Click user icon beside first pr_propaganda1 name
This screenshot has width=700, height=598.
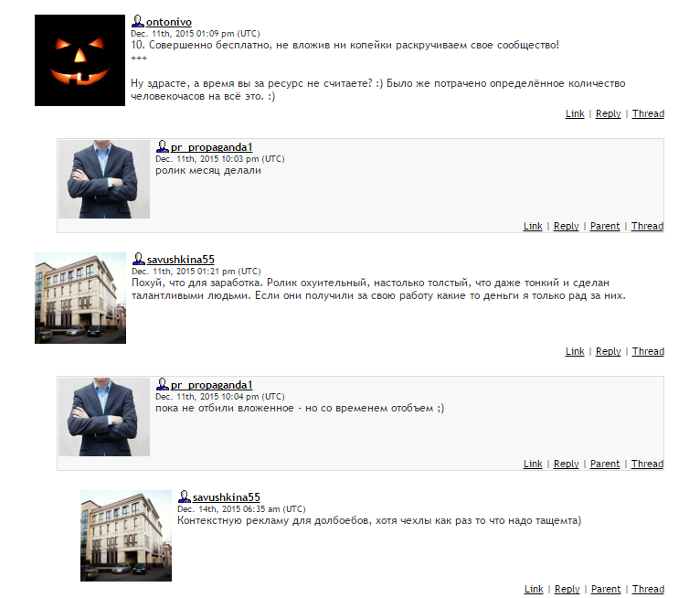(162, 146)
